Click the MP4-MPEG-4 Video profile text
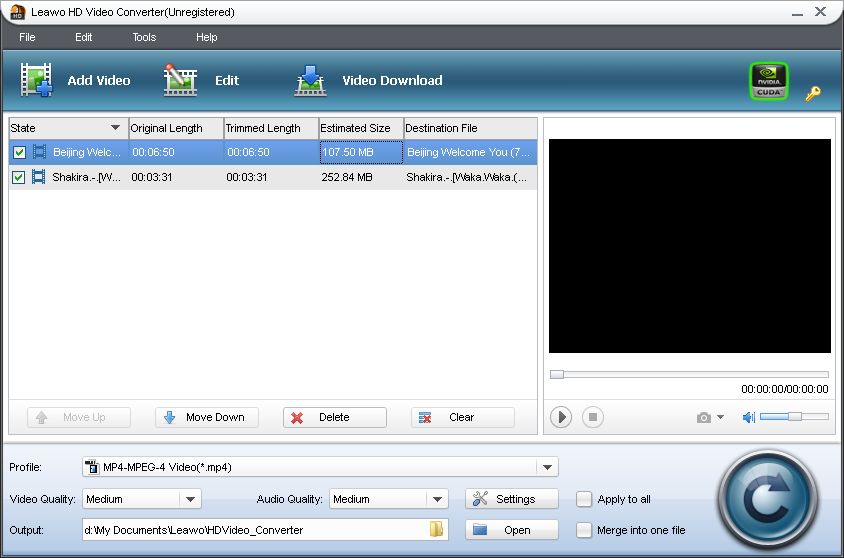The height and width of the screenshot is (558, 844). click(167, 467)
